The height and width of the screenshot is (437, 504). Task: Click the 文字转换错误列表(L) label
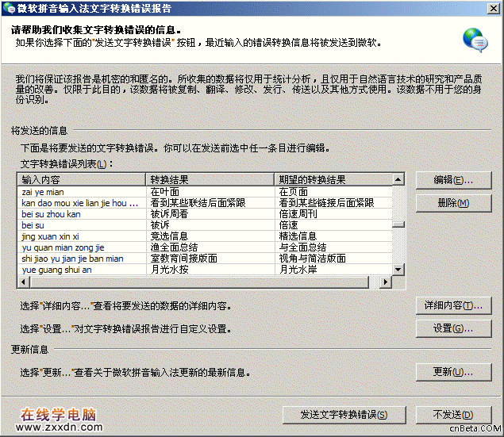click(x=66, y=164)
